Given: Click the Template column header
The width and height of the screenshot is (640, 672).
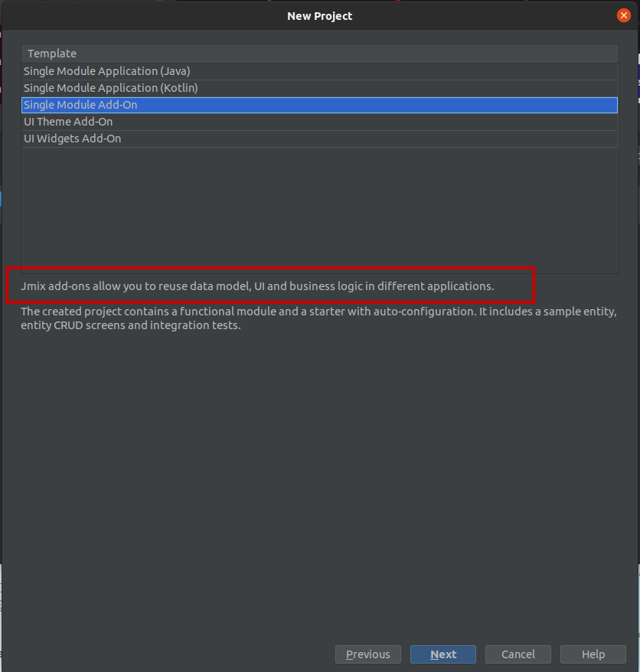Looking at the screenshot, I should pyautogui.click(x=320, y=54).
